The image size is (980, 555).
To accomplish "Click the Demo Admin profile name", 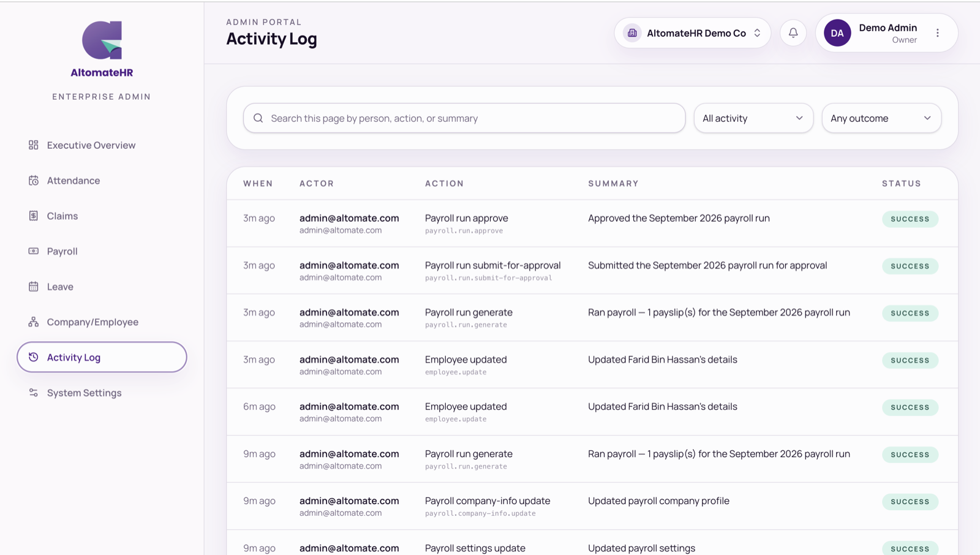I will coord(888,28).
